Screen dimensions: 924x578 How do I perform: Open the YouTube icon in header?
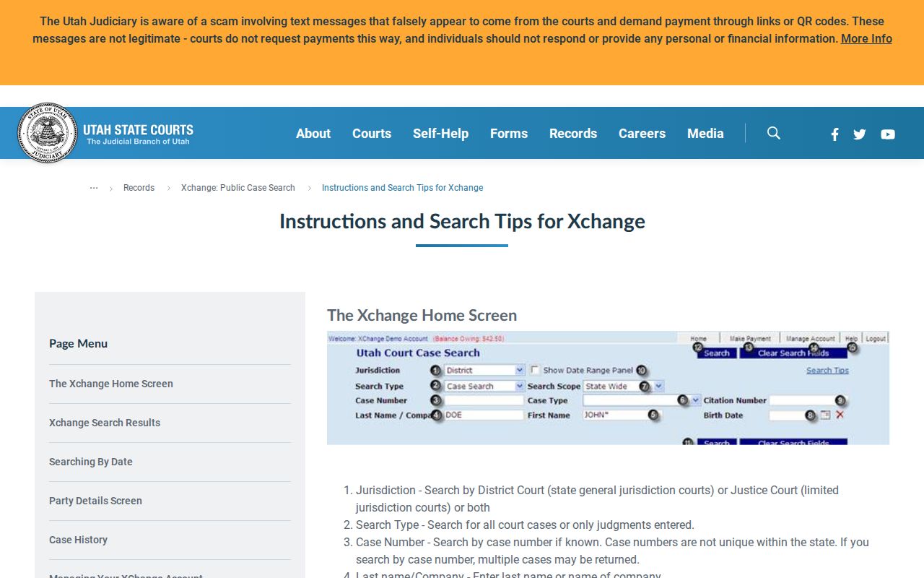(x=888, y=134)
